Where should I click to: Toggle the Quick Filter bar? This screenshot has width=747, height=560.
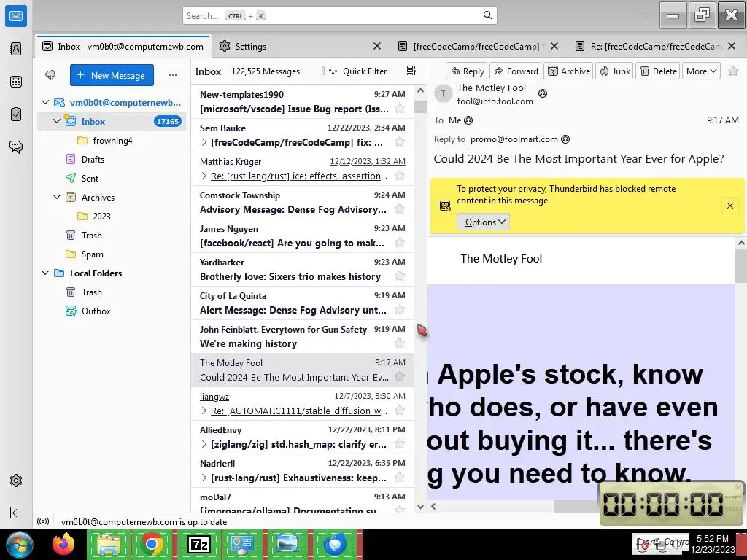pos(357,71)
